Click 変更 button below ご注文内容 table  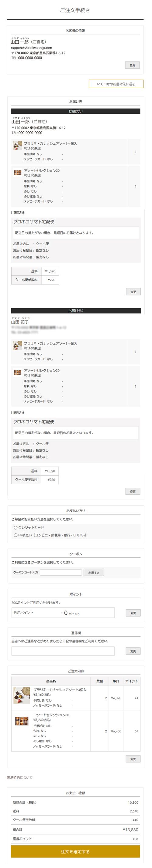pos(133,759)
